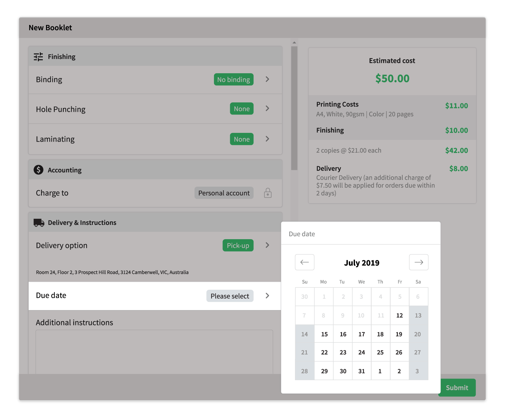Expand the Laminating options chevron
The height and width of the screenshot is (420, 507).
pyautogui.click(x=267, y=139)
